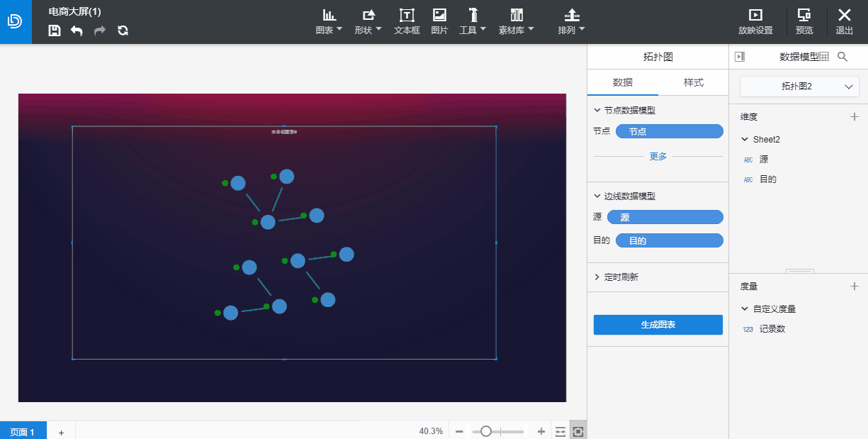The image size is (868, 439).
Task: Undo the last action
Action: coord(77,30)
